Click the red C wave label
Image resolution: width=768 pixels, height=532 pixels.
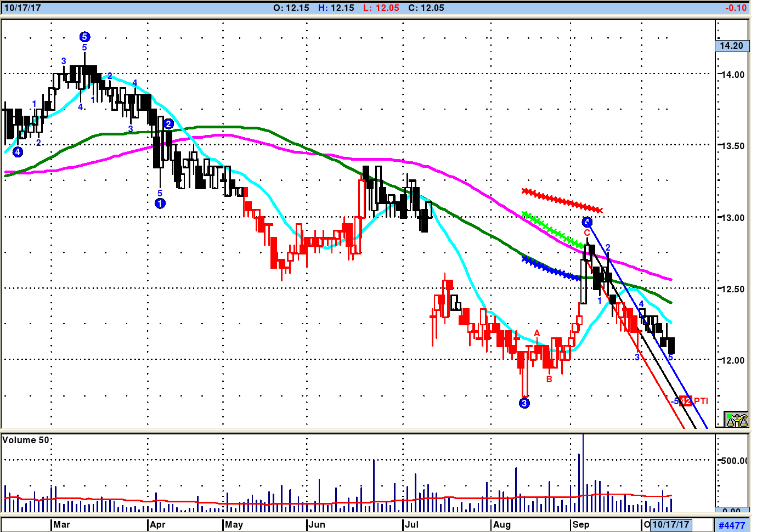click(587, 233)
